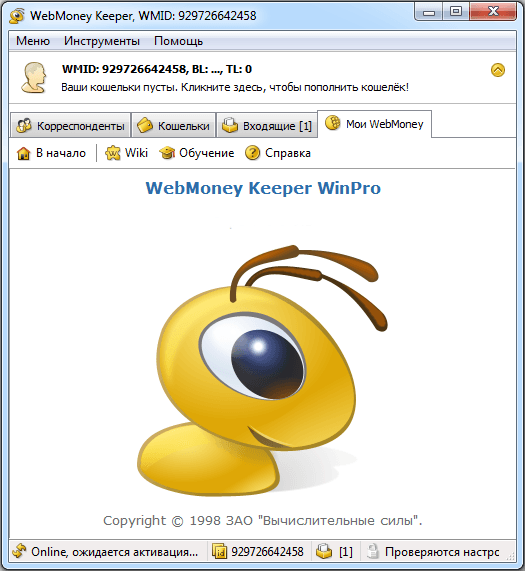
Task: Click the message to top up the wallet
Action: (235, 87)
